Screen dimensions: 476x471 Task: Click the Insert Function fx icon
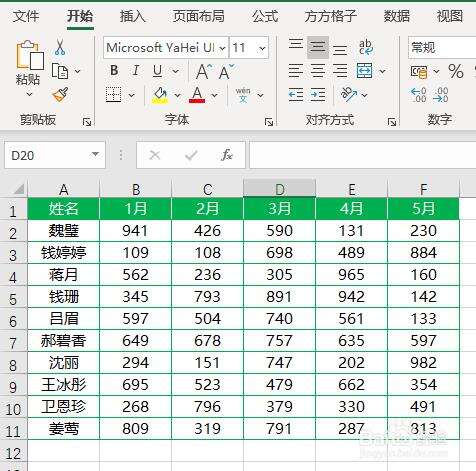coord(227,155)
